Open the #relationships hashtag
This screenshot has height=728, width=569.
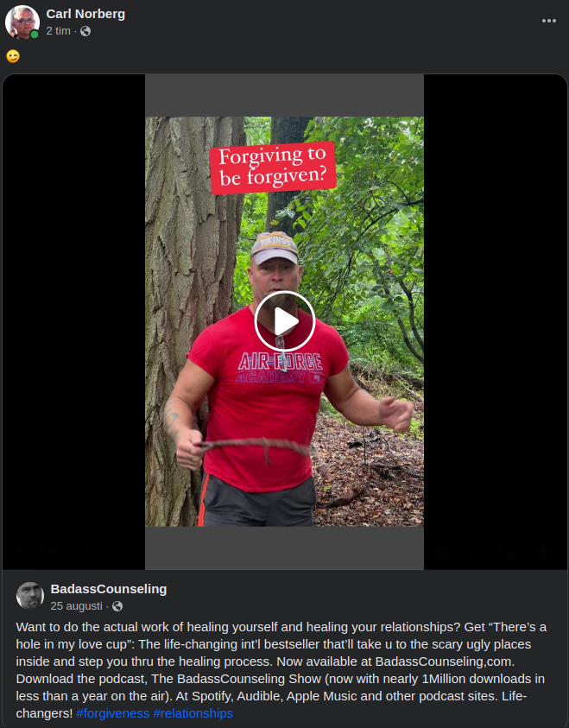coord(193,713)
